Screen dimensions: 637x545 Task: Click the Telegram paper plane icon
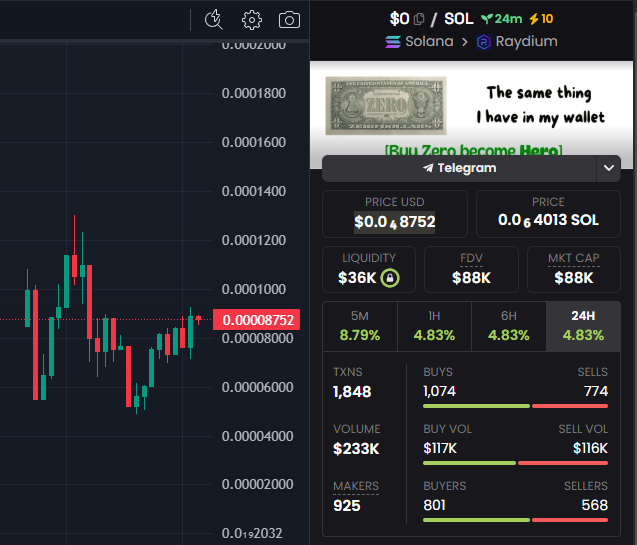[428, 168]
